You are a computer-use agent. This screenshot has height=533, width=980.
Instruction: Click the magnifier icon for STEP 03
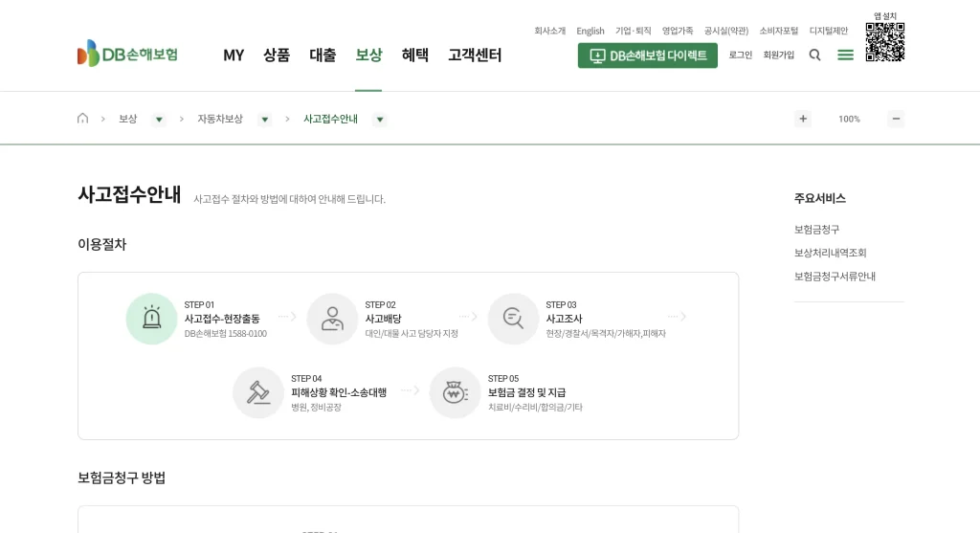coord(513,319)
